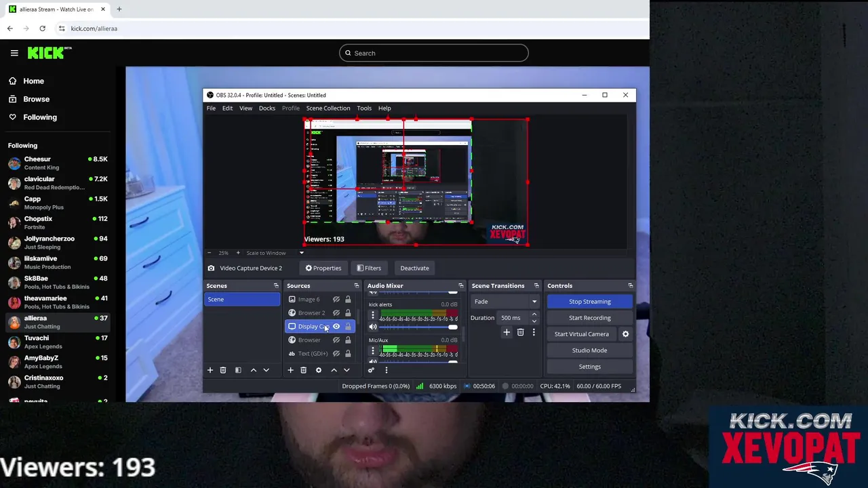Open Filters for the selected source
The width and height of the screenshot is (868, 488).
tap(369, 268)
